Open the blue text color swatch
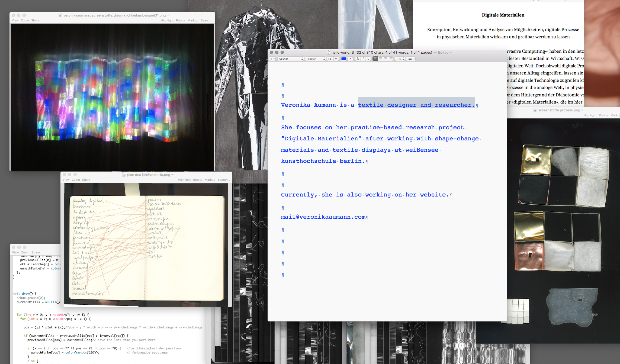The width and height of the screenshot is (620, 364). [343, 59]
